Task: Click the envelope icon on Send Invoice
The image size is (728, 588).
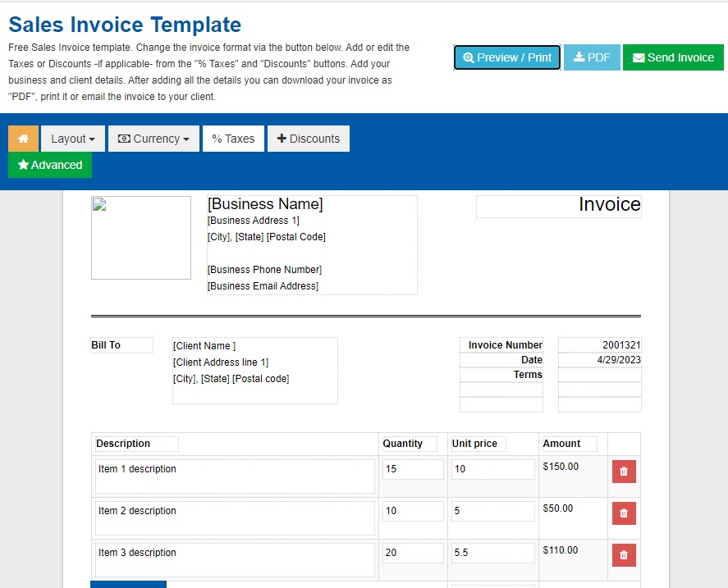Action: coord(639,57)
